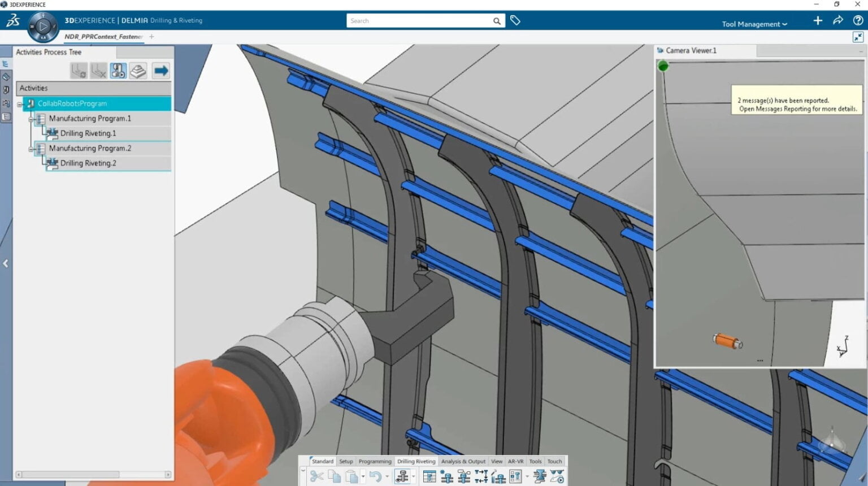Click the Paste icon in the bottom toolbar
The width and height of the screenshot is (868, 486).
(351, 477)
